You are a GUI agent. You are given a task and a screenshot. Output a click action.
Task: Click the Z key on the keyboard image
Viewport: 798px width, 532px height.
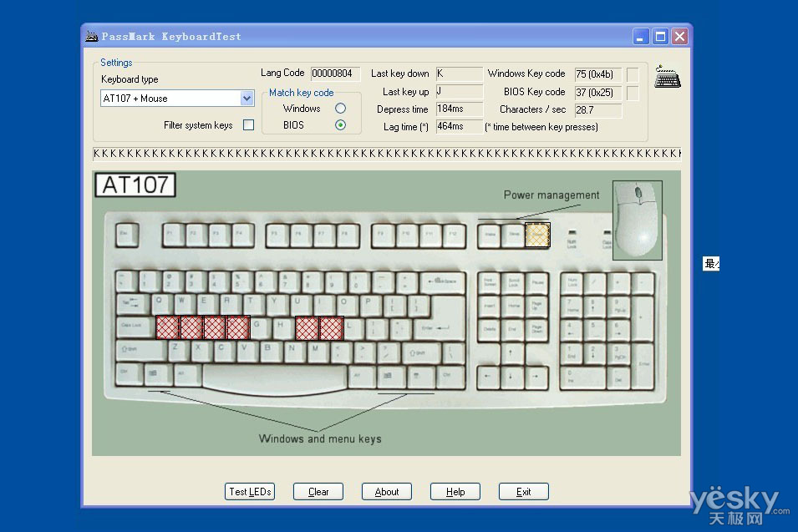tap(179, 352)
